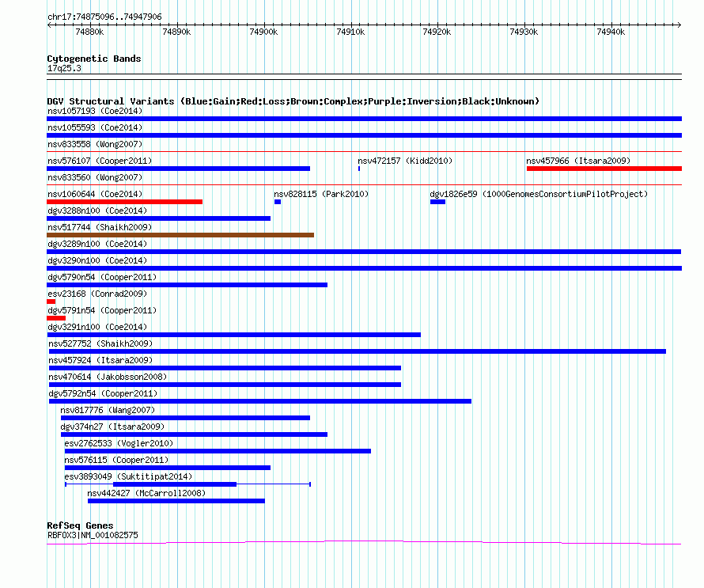Select the nsv527752 (Shaikh2009) label
Screen dimensions: 704x588
pos(100,343)
